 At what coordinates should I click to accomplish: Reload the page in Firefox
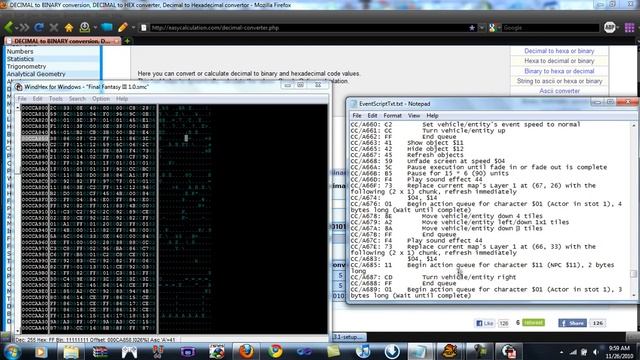[39, 27]
